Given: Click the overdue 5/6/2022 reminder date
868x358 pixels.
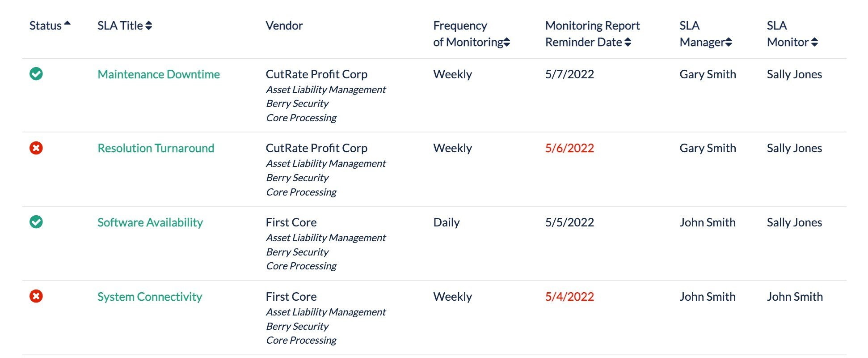Looking at the screenshot, I should (x=569, y=148).
